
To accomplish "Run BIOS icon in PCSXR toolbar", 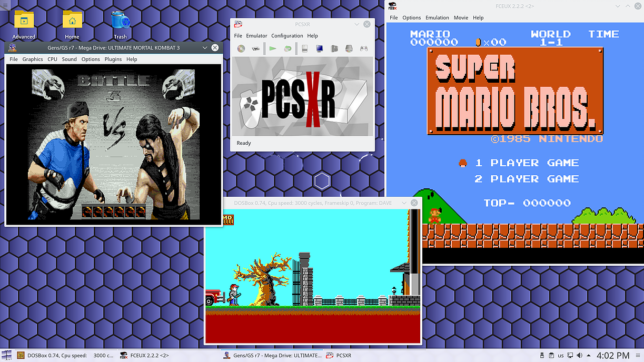I will 255,48.
